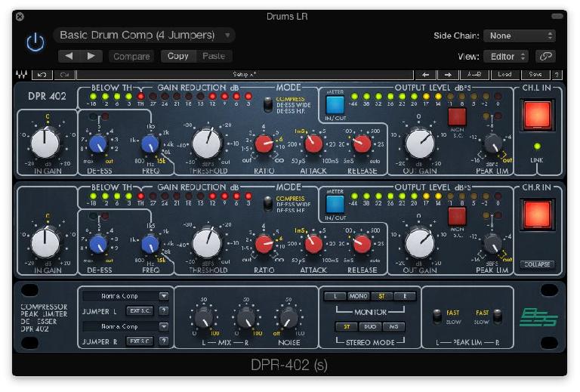580x392 pixels.
Task: Click the channel L PEAK LIM knob
Action: (493, 144)
